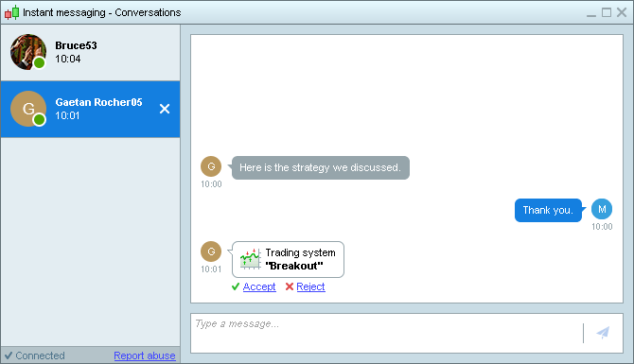
Task: Close the Gaetan Rocher05 conversation
Action: (165, 109)
